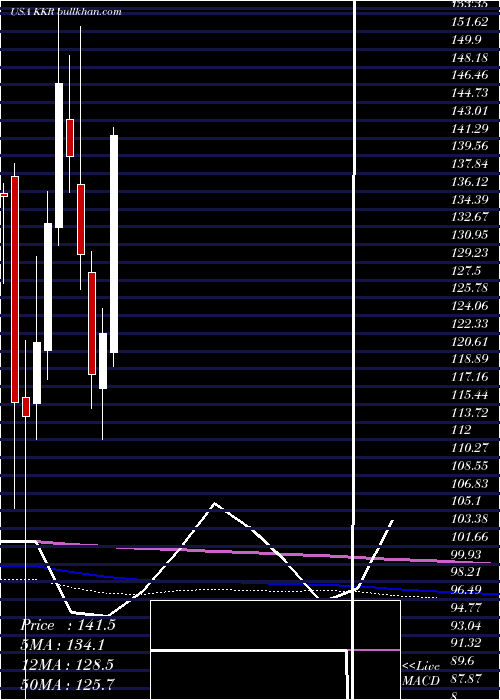Click the price label 96.49

(x=467, y=589)
